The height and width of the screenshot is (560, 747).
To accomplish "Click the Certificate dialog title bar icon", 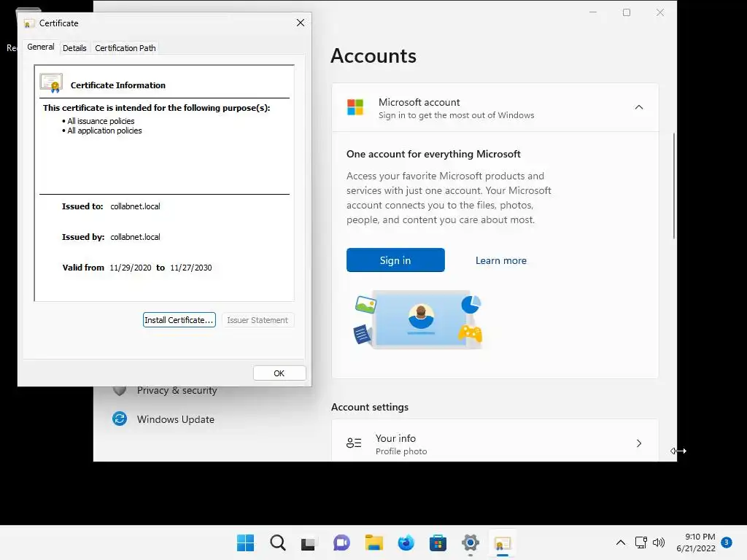I will (29, 23).
